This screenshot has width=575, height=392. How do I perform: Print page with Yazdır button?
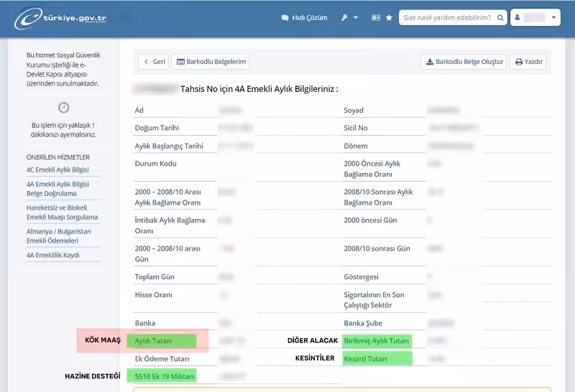tap(528, 62)
